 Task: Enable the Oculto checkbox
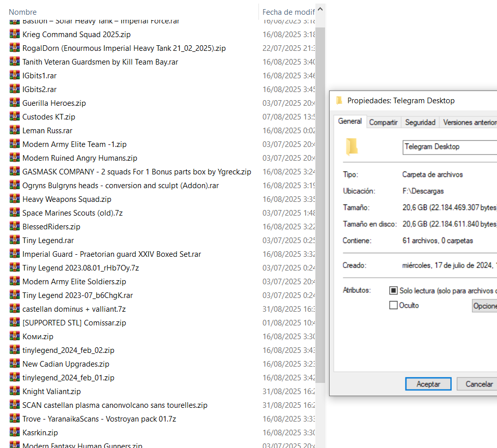pos(393,305)
